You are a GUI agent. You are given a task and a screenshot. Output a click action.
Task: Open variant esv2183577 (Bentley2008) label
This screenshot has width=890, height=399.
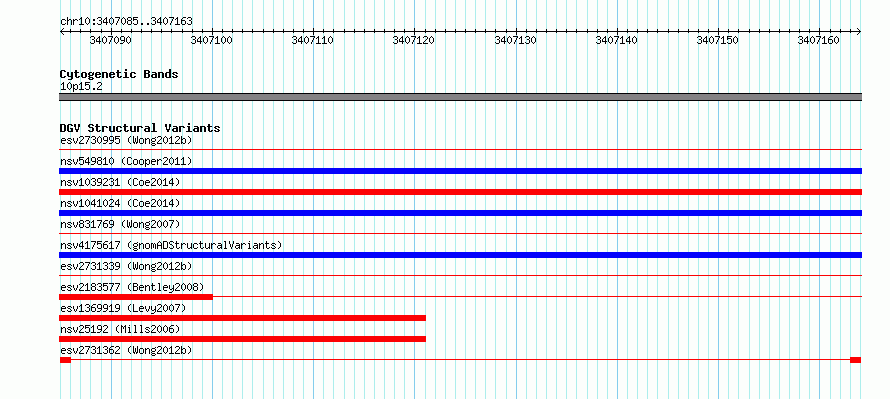132,287
